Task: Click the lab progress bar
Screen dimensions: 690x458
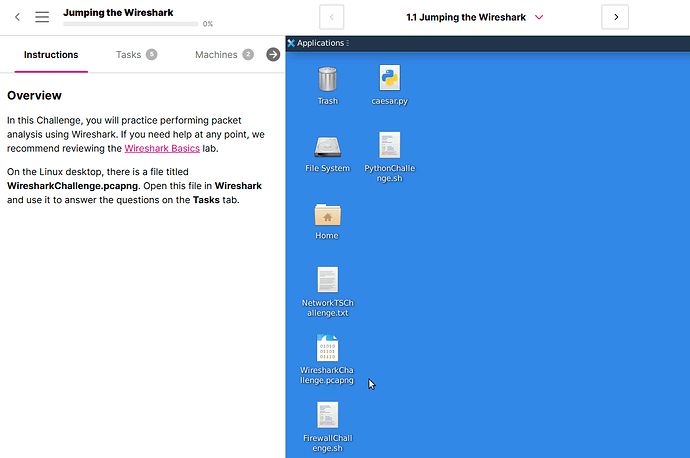Action: tap(130, 23)
